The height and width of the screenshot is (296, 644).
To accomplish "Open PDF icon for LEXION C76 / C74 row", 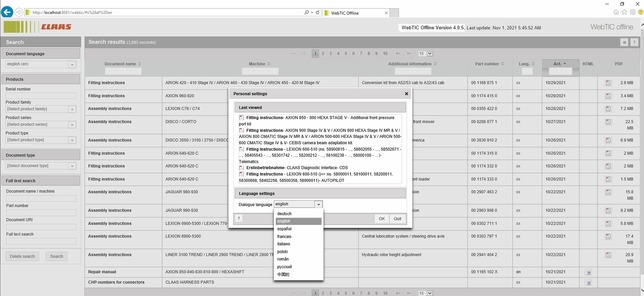I will (608, 109).
